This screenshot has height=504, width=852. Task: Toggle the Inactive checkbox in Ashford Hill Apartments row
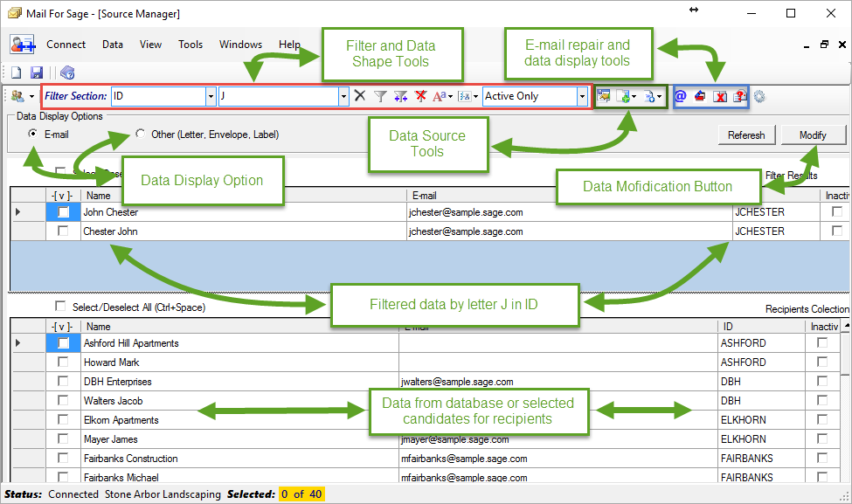(822, 342)
